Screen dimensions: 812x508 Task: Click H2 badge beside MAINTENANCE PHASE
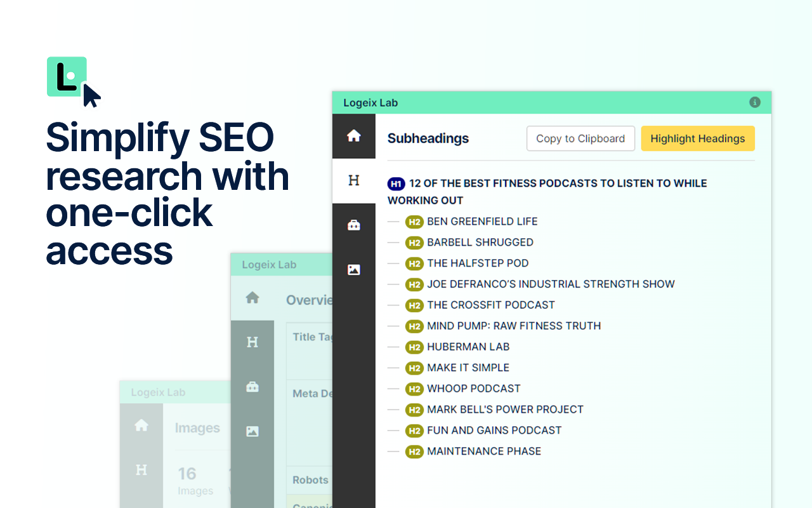(414, 452)
